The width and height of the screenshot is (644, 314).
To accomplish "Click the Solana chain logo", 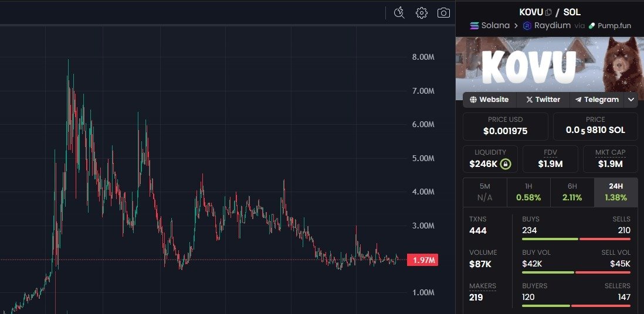I will pyautogui.click(x=474, y=25).
